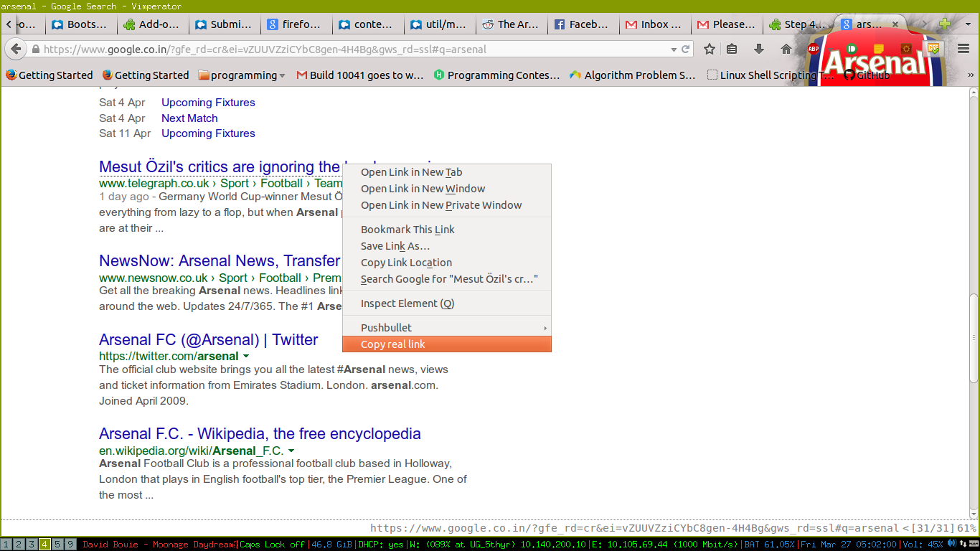The image size is (980, 551).
Task: Bookmark this page with the star icon
Action: pos(710,49)
